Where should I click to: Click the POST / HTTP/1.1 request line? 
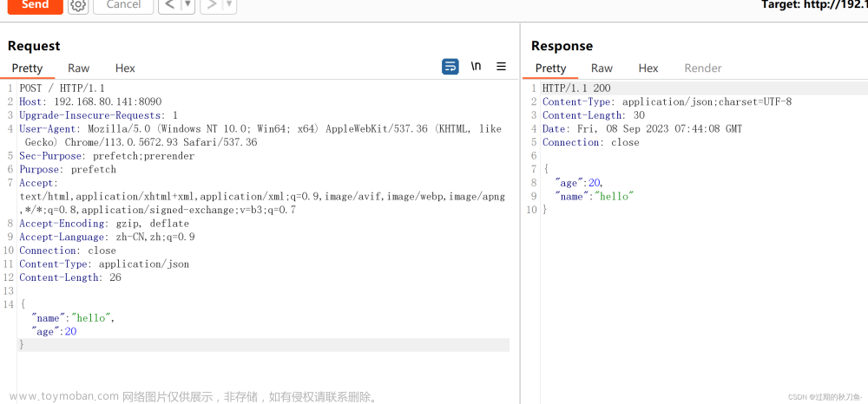coord(62,88)
